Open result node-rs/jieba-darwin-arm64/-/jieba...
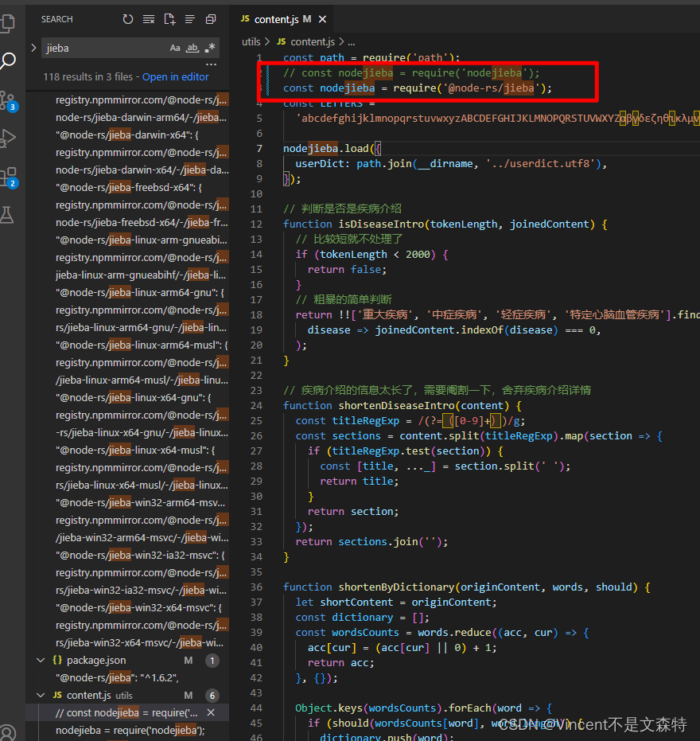This screenshot has width=700, height=741. (141, 117)
